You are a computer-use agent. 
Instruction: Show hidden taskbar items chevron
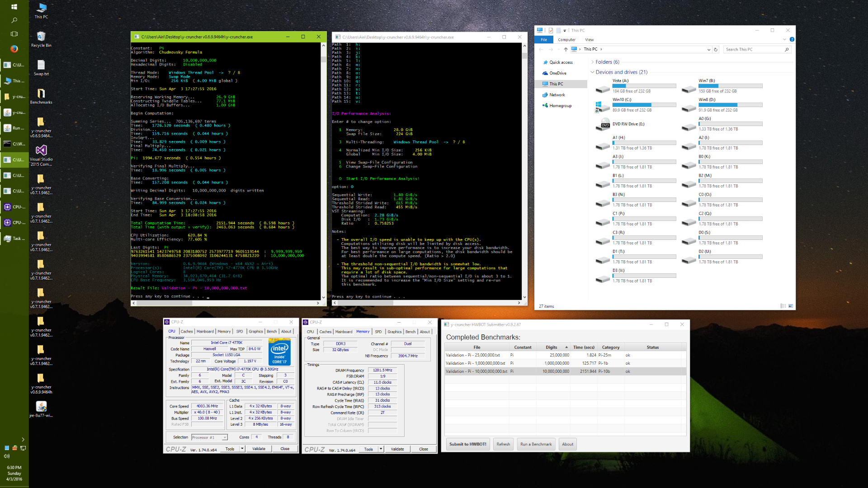coord(23,439)
